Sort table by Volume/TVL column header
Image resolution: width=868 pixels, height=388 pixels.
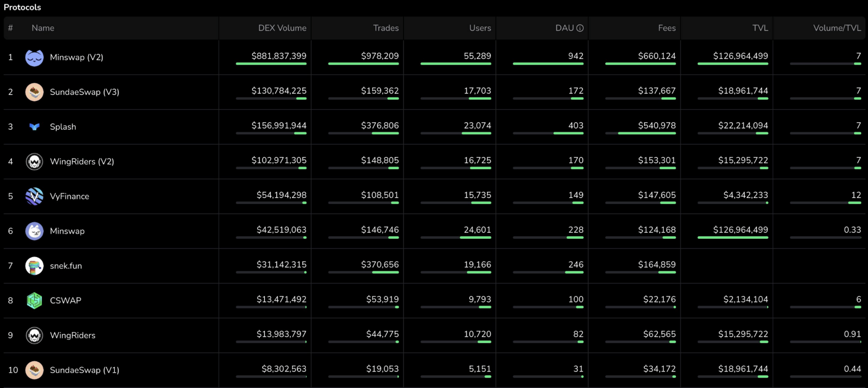coord(837,28)
